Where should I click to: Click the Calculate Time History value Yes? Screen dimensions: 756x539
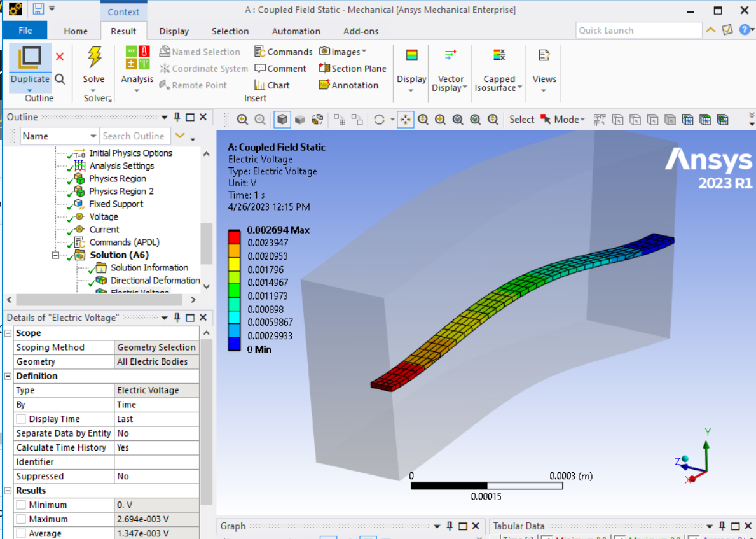(x=156, y=448)
